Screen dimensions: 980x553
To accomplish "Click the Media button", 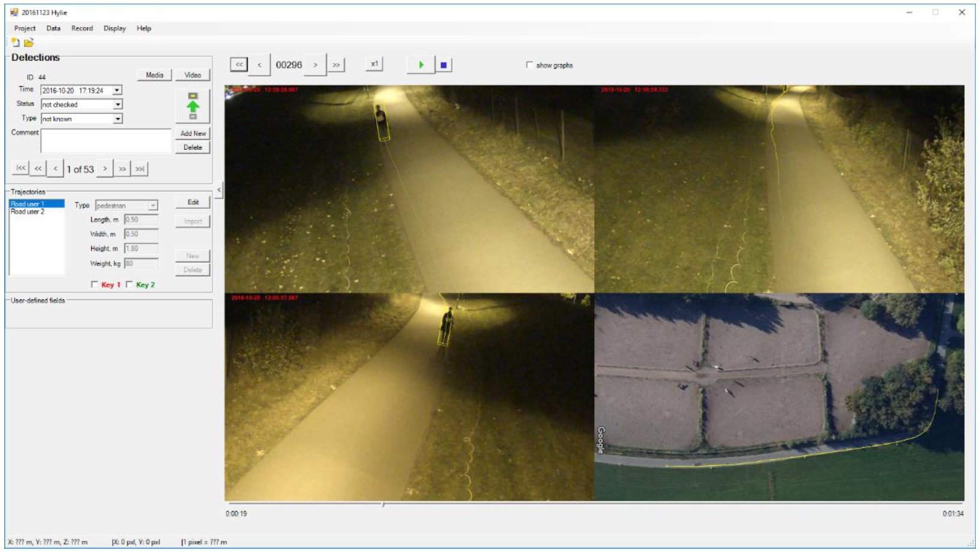I will (x=155, y=75).
